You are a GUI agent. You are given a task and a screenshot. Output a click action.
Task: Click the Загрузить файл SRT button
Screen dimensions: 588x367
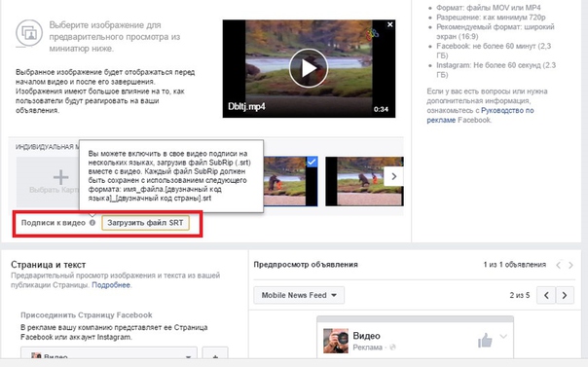tap(145, 223)
